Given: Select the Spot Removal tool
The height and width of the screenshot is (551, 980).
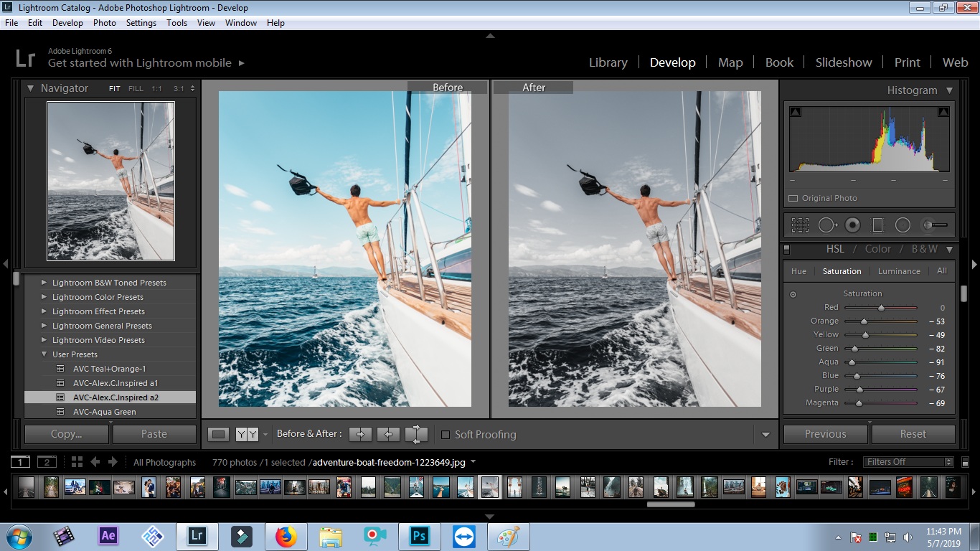Looking at the screenshot, I should pos(827,225).
